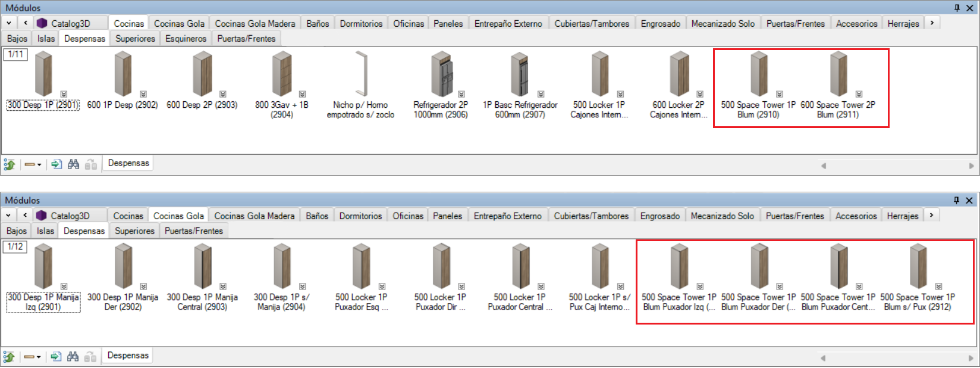Pick 500 Locker 1P Puxador Dir module

441,266
